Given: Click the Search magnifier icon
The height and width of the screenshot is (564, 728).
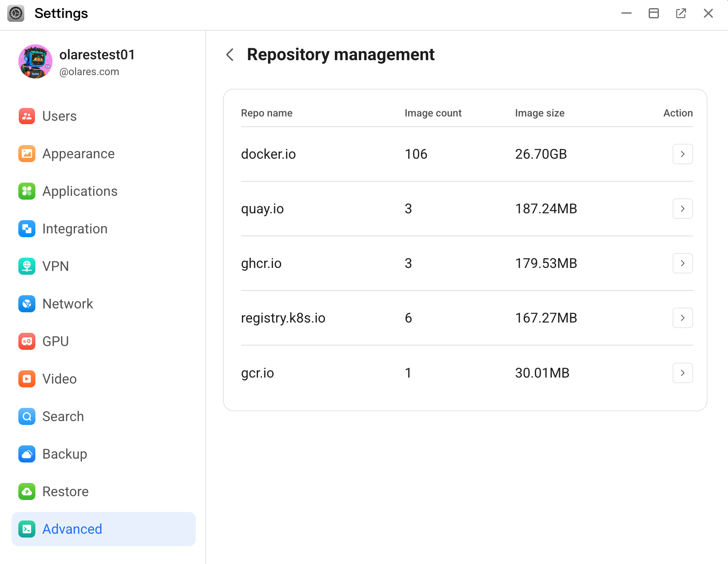Looking at the screenshot, I should 27,416.
